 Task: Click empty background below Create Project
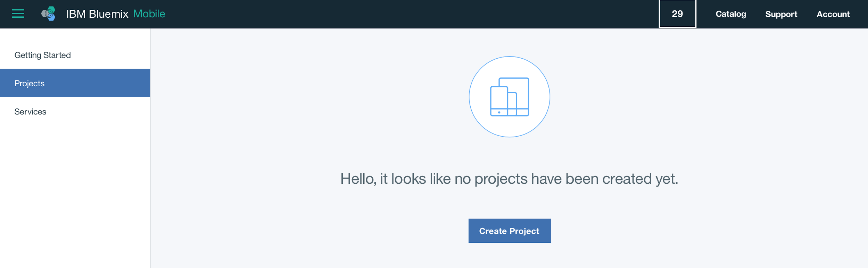tap(509, 257)
